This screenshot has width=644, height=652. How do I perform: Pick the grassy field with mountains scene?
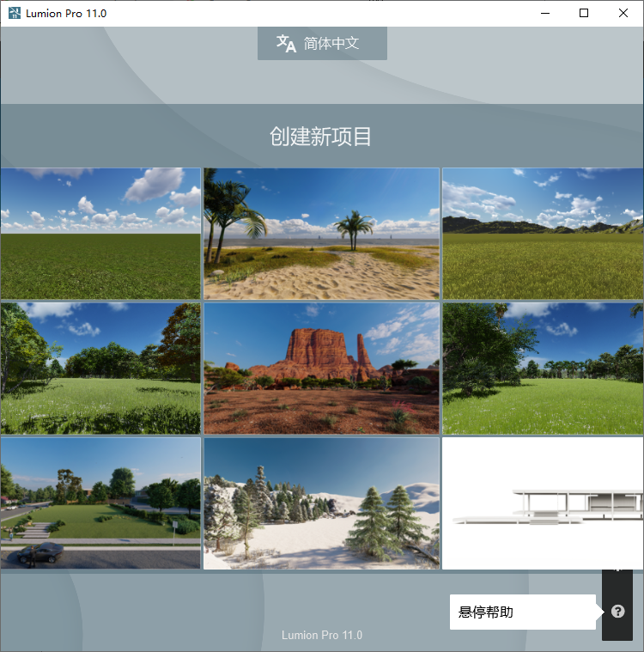[543, 234]
